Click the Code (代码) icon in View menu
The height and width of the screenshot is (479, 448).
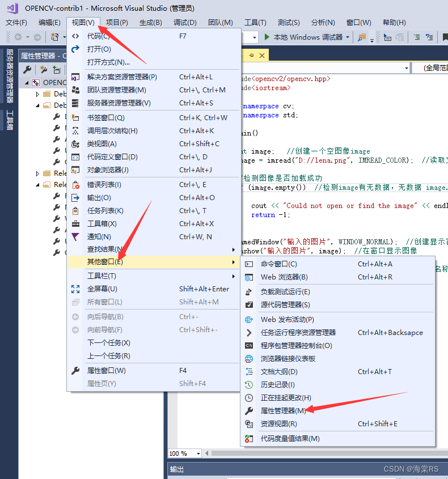75,36
